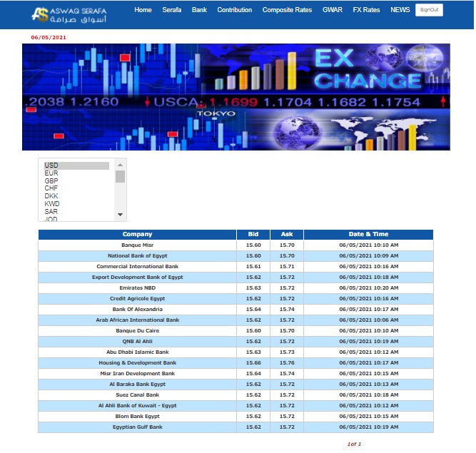Screen dimensions: 476x453
Task: Click the SignOut button
Action: click(429, 10)
